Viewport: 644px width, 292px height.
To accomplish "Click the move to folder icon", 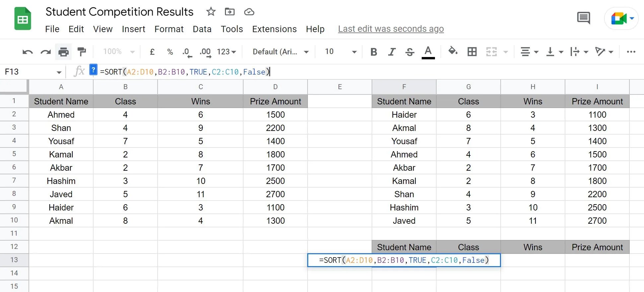I will click(x=230, y=12).
